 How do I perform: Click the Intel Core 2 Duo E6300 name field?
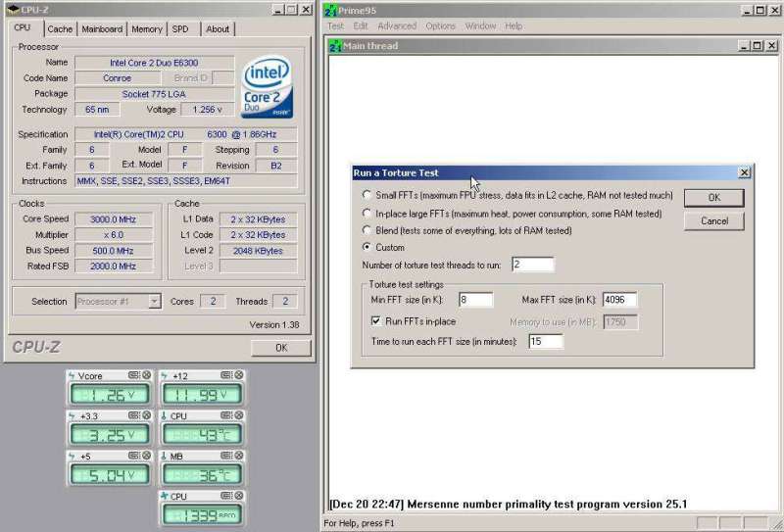point(155,63)
